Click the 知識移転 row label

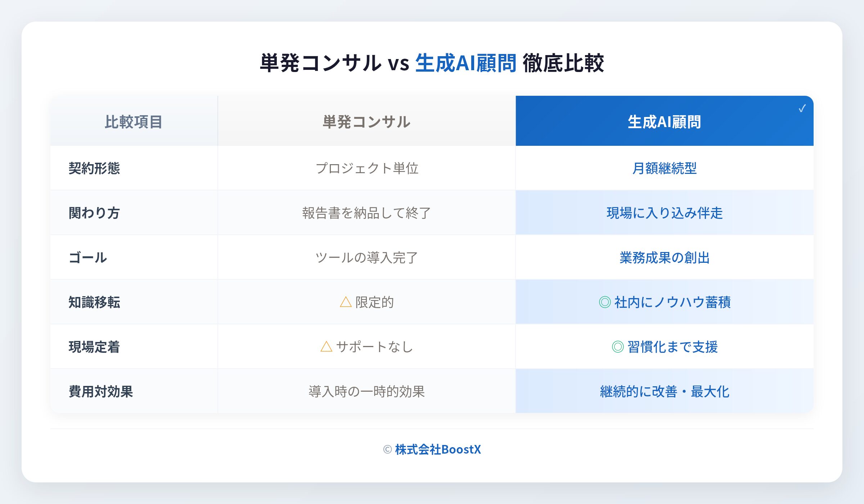94,302
